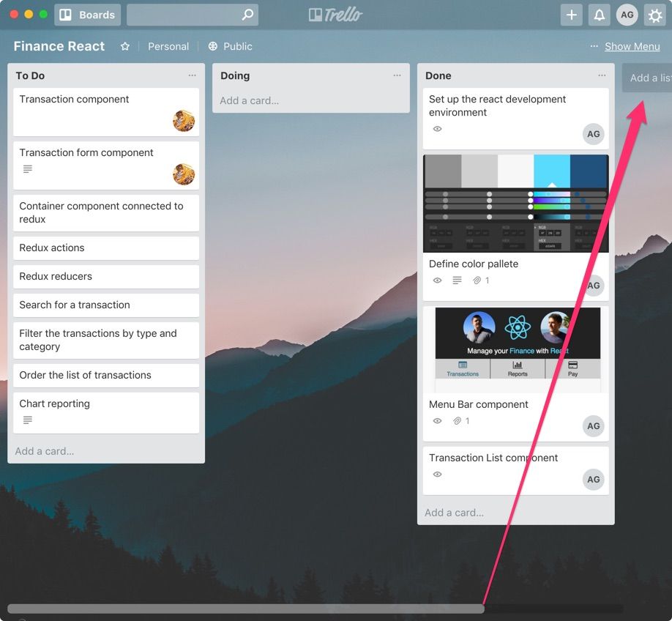
Task: Click watch eye icon on Transaction List component
Action: coord(437,475)
